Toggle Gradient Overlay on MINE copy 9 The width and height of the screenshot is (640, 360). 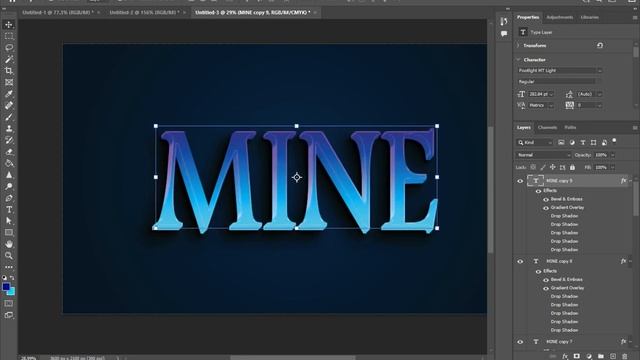pyautogui.click(x=546, y=208)
